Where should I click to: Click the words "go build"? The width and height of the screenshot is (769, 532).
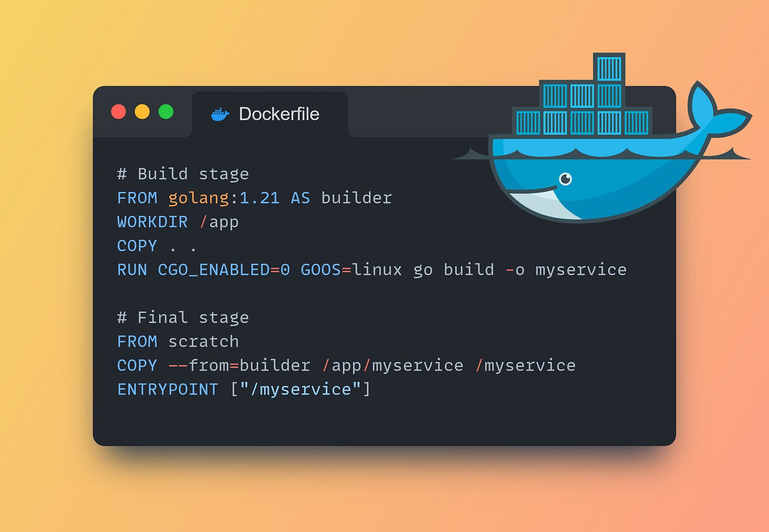(454, 270)
